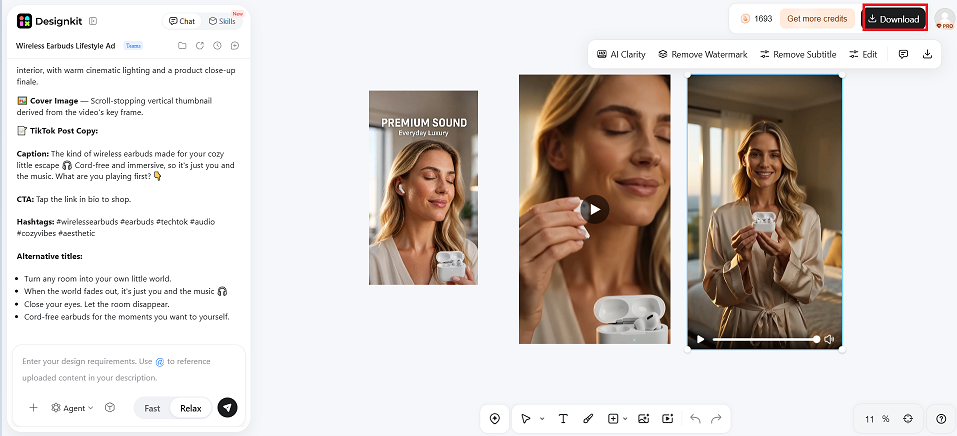Screen dimensions: 957x436
Task: Click the blue @ reference symbol
Action: (159, 362)
